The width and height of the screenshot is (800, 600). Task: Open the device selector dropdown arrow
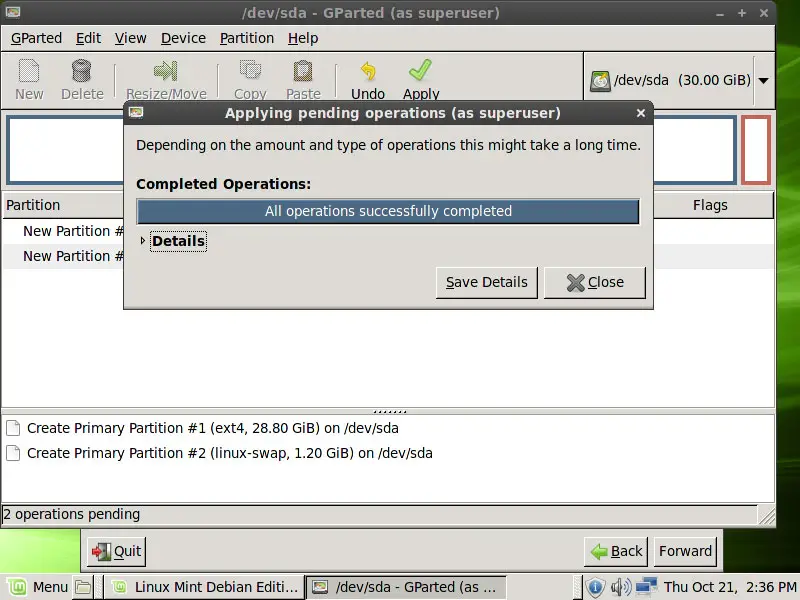(763, 81)
